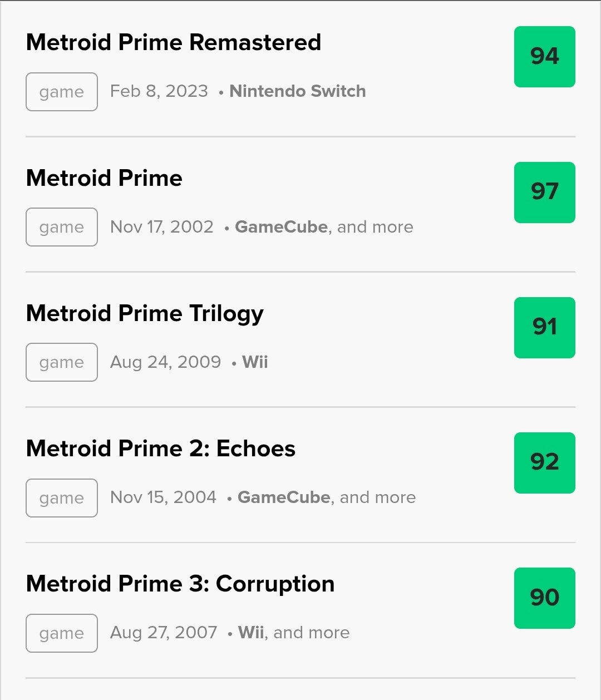Click the 92 score badge

pyautogui.click(x=544, y=462)
